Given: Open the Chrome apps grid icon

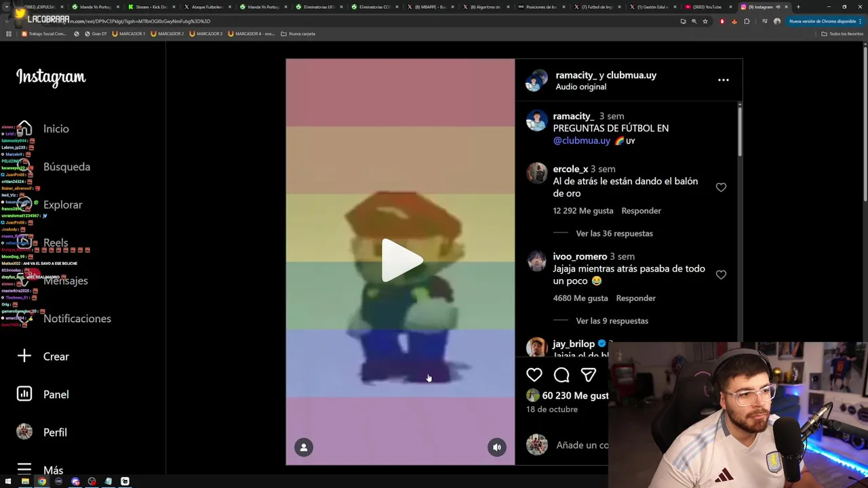Looking at the screenshot, I should [9, 34].
